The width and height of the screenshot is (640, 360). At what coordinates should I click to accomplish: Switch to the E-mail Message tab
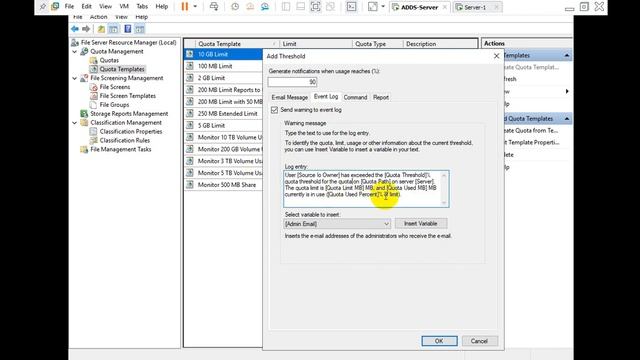tap(290, 97)
